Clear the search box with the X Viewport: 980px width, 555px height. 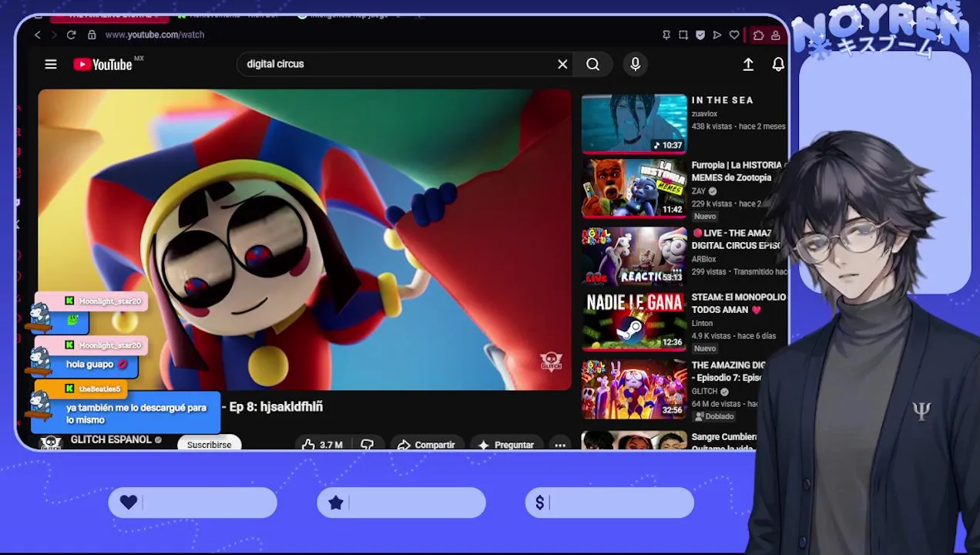562,65
